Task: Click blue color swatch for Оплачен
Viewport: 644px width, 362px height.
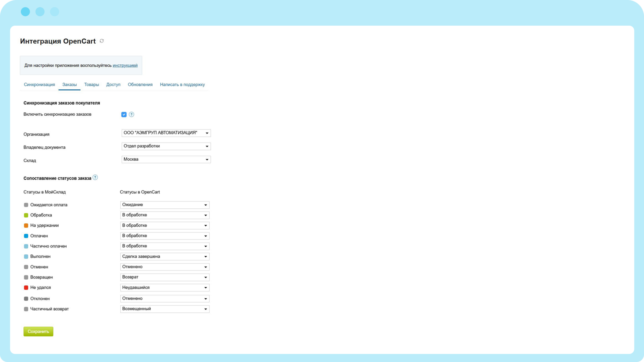Action: (x=26, y=236)
